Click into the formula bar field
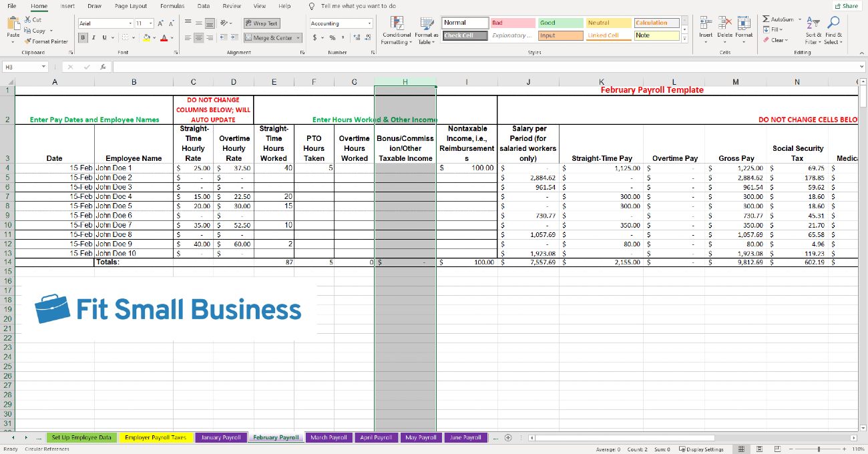This screenshot has width=868, height=454. point(487,67)
